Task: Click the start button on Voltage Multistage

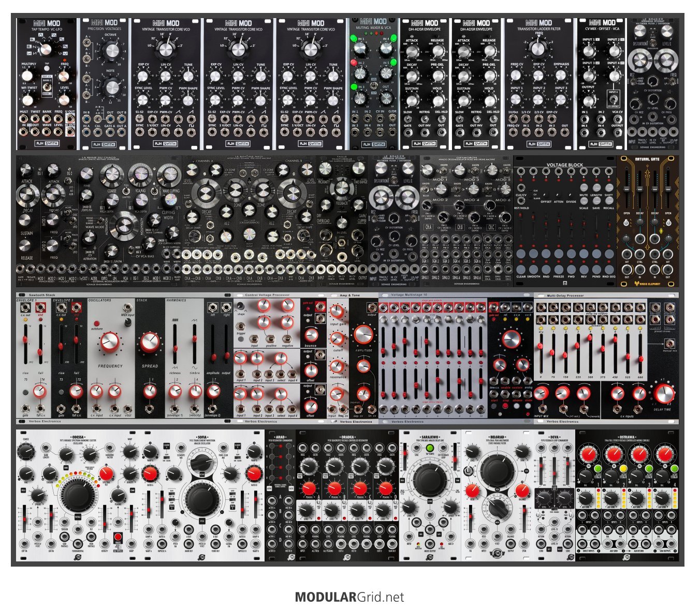Action: point(494,406)
